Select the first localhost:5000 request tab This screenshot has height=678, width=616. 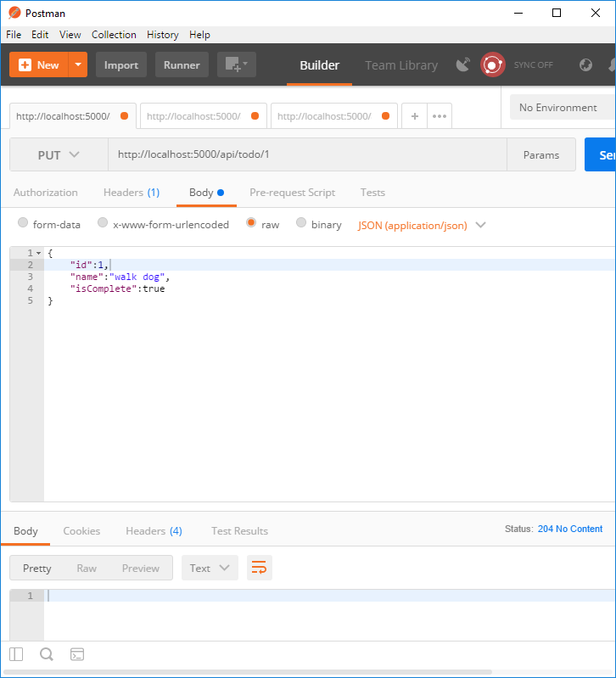click(73, 116)
